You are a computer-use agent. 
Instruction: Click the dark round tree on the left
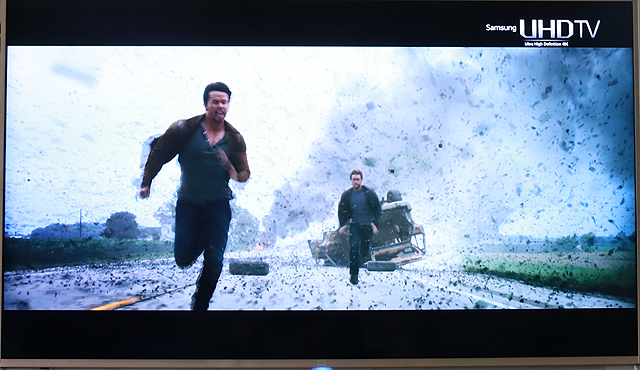(121, 226)
